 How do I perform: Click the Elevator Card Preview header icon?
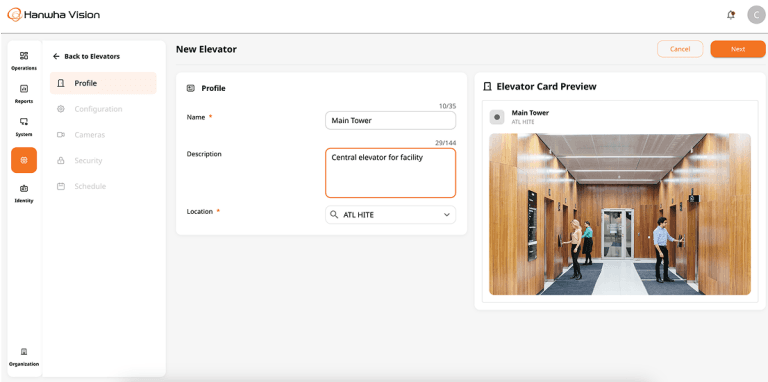point(487,87)
